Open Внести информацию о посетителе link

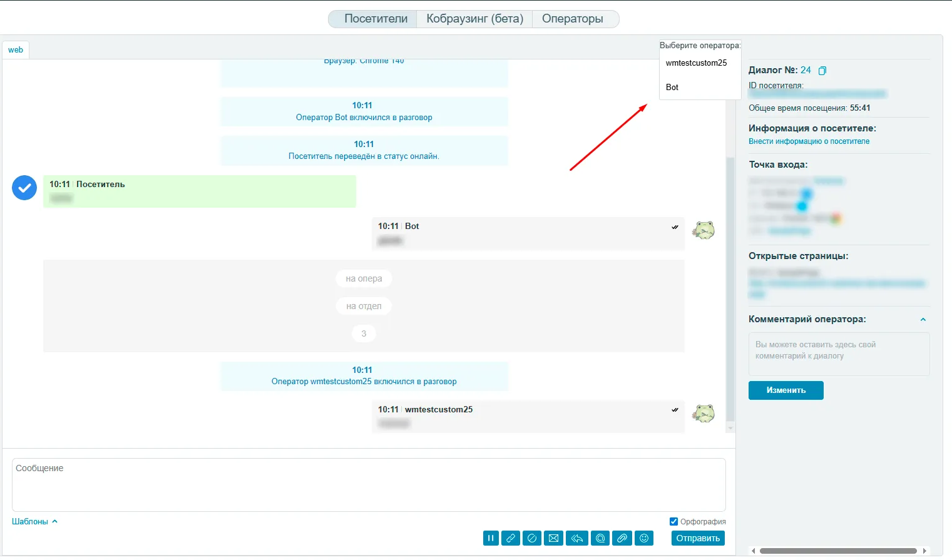(x=809, y=141)
